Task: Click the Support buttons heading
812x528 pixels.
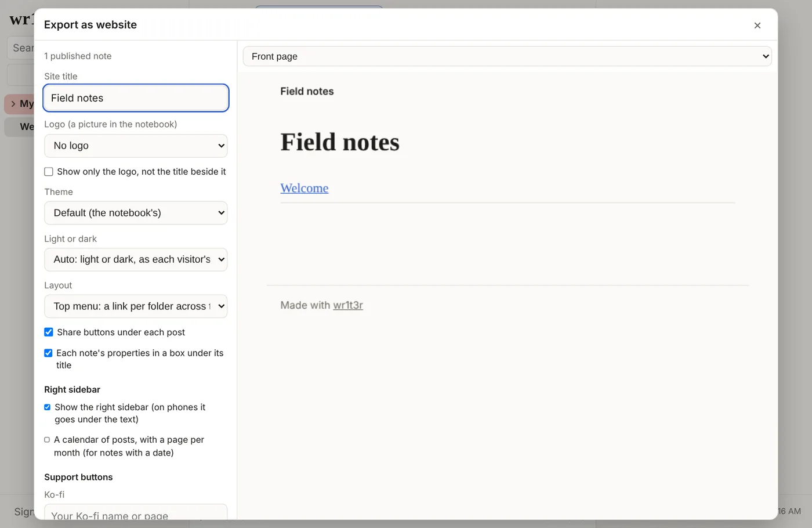Action: click(x=78, y=477)
